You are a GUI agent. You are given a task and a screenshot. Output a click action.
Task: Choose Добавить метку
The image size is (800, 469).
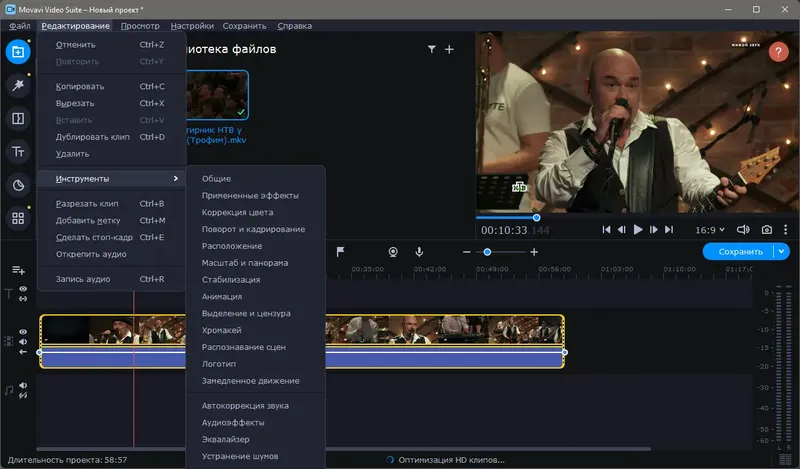pos(111,220)
